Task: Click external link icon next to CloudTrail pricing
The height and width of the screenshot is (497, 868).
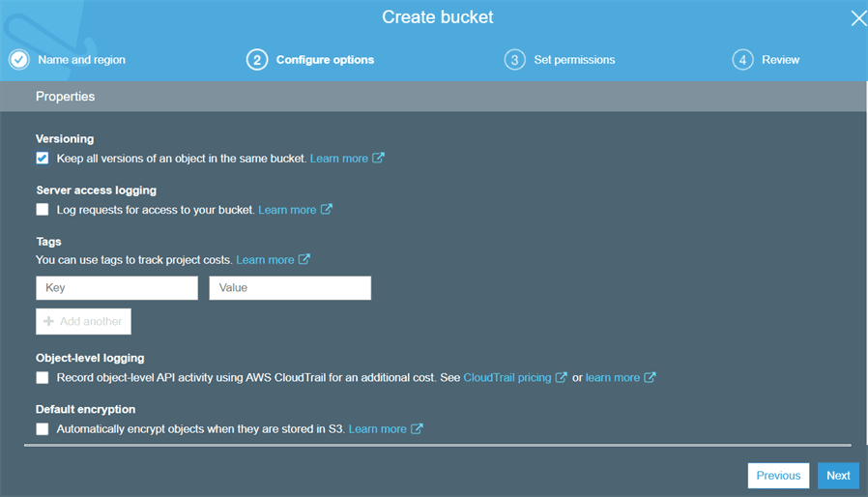Action: pos(562,377)
